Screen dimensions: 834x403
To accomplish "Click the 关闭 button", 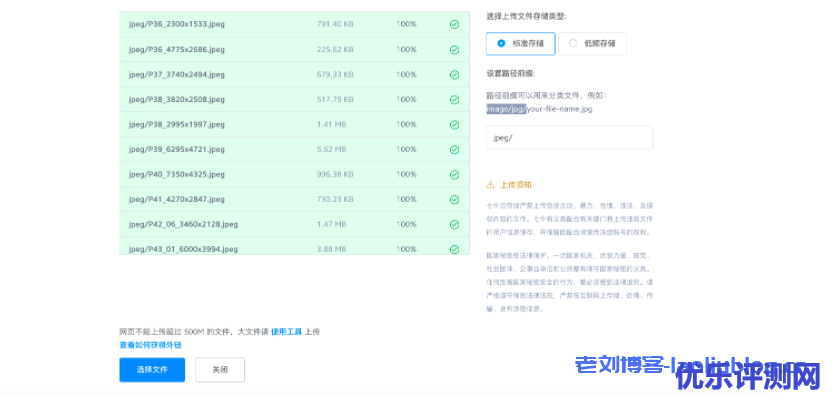I will [220, 370].
